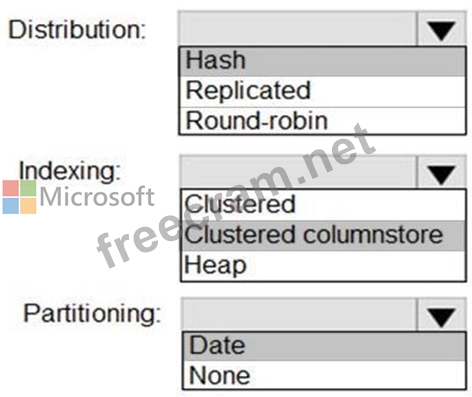Screen dimensions: 472x397
Task: Open the Partitioning dropdown arrow
Action: [x=441, y=315]
